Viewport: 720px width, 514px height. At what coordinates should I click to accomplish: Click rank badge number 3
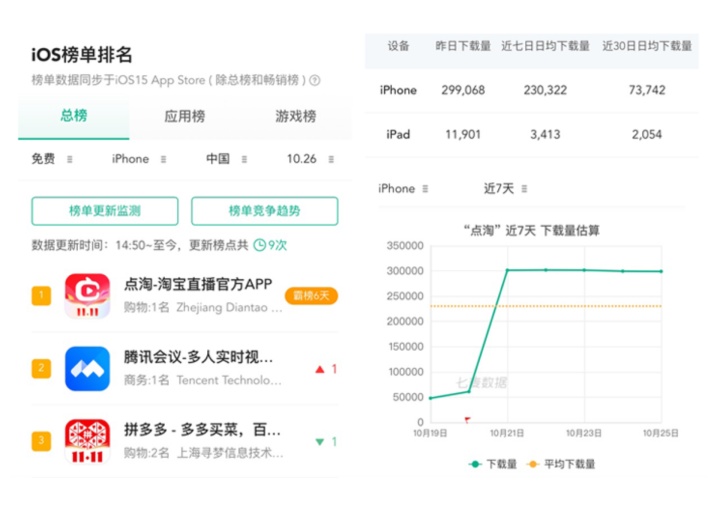click(41, 441)
